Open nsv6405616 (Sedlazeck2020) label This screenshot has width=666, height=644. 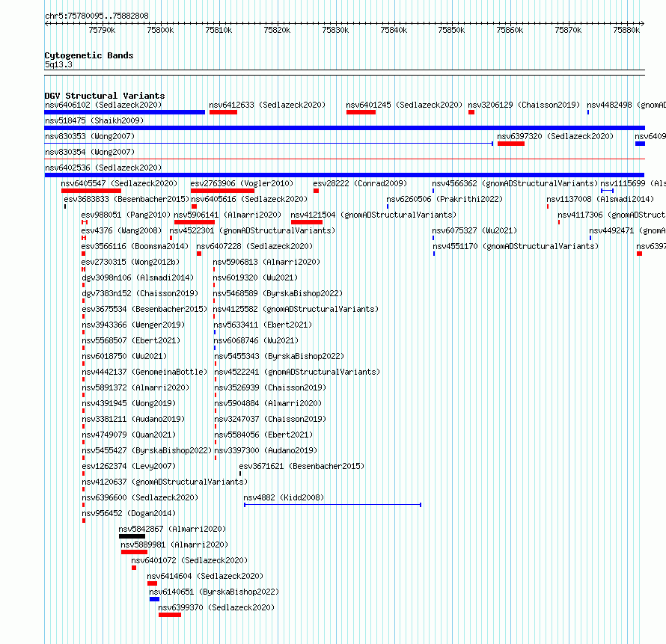[x=249, y=199]
